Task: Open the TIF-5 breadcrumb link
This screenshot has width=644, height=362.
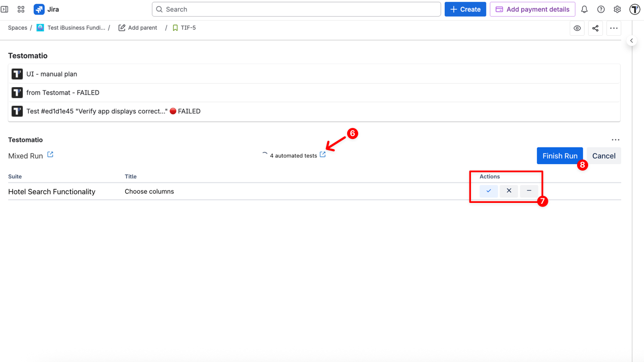Action: (188, 28)
